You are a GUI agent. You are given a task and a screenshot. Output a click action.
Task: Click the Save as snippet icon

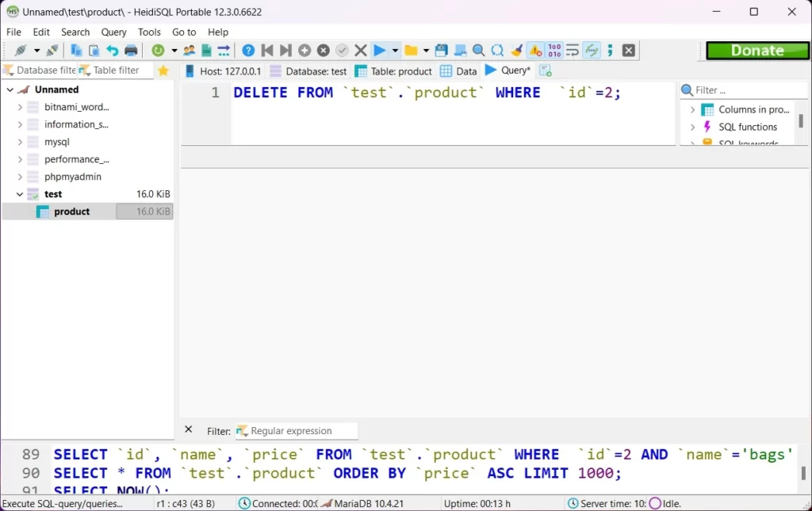tap(460, 50)
